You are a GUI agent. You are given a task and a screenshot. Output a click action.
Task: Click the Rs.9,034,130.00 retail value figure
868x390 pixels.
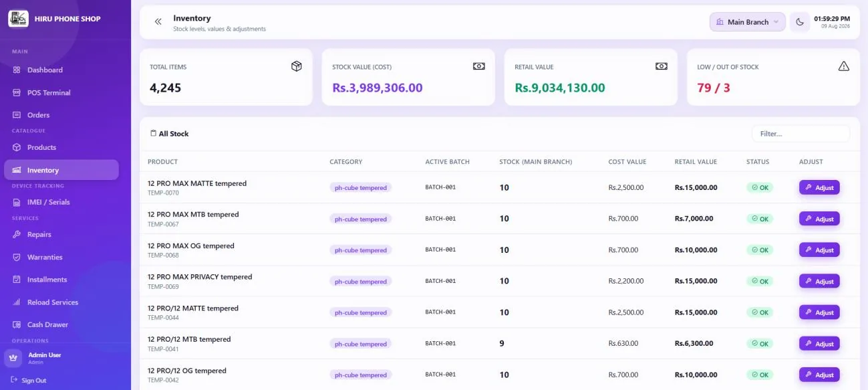pyautogui.click(x=560, y=88)
